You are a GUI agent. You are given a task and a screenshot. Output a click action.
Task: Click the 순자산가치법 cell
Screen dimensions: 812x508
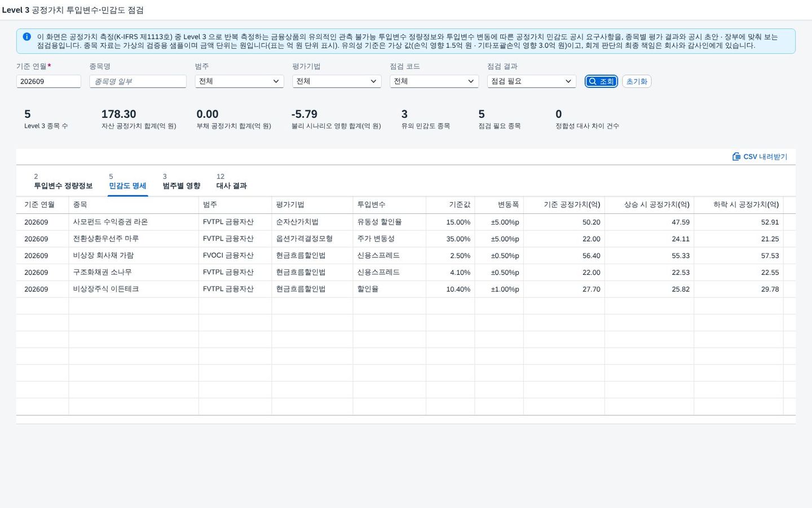tap(312, 222)
